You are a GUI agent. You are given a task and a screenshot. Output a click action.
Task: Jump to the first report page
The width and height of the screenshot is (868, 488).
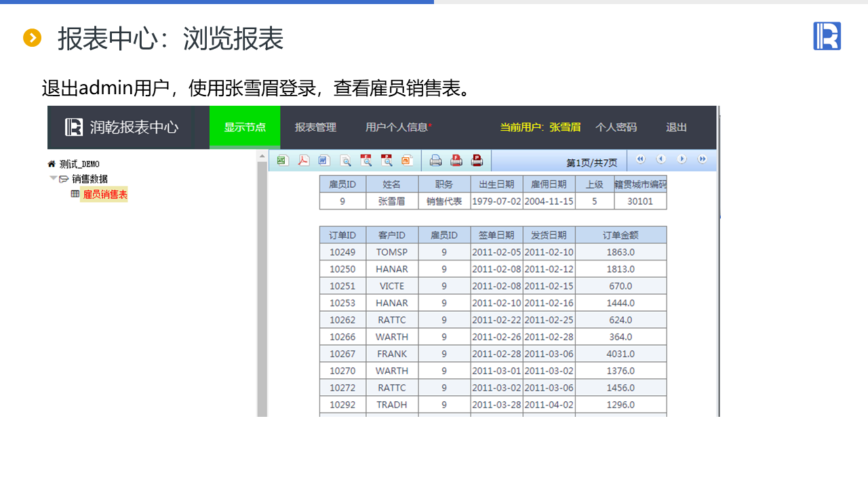pos(640,159)
